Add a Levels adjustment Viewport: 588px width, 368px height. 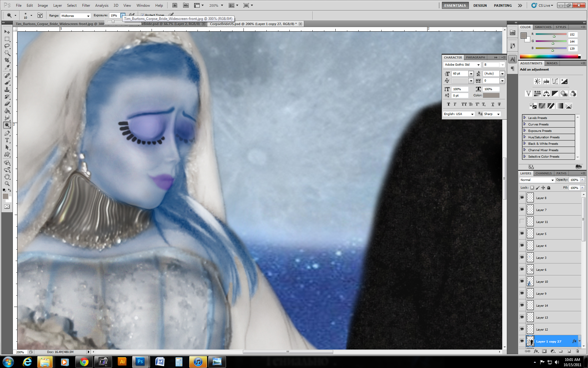tap(546, 81)
